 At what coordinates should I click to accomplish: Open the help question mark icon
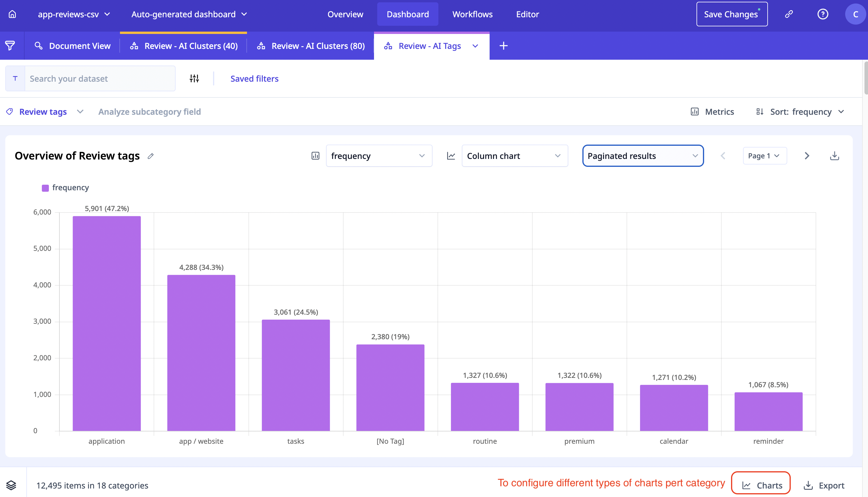823,14
